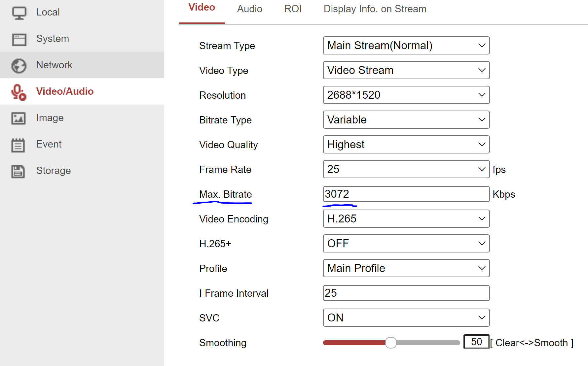The height and width of the screenshot is (366, 588).
Task: Click the Max. Bitrate input field
Action: pyautogui.click(x=406, y=194)
